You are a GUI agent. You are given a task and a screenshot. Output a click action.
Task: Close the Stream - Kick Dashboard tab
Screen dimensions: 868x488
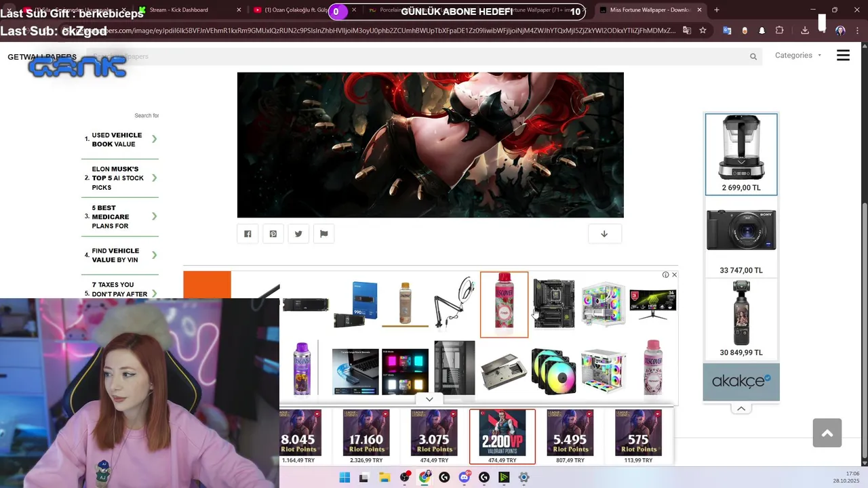[239, 10]
